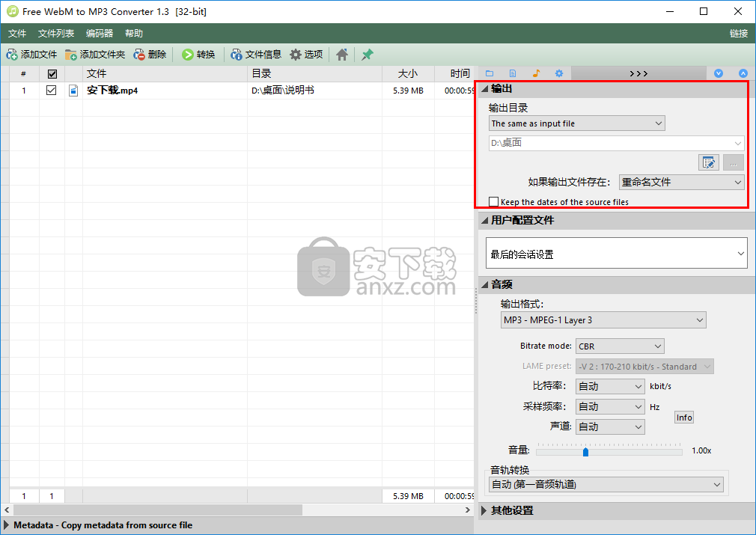Viewport: 756px width, 535px height.
Task: Click the green pin icon
Action: pyautogui.click(x=368, y=55)
